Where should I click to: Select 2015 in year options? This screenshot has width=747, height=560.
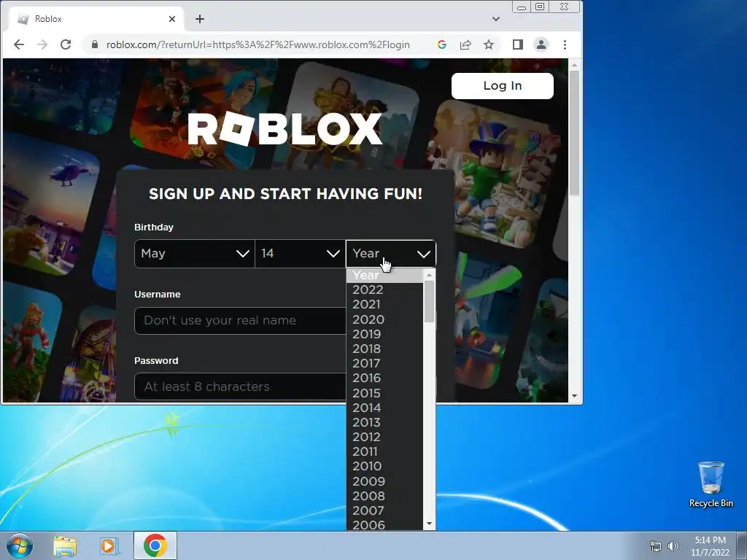pyautogui.click(x=384, y=393)
